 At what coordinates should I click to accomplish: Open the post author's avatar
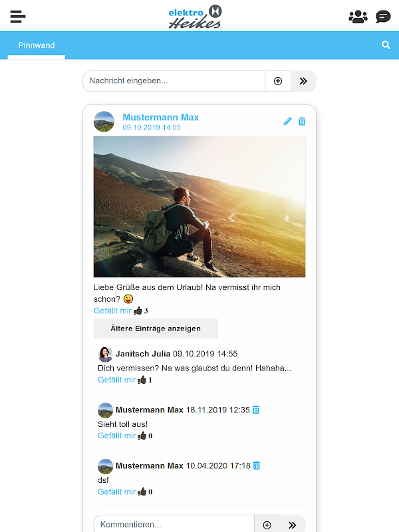click(x=104, y=122)
